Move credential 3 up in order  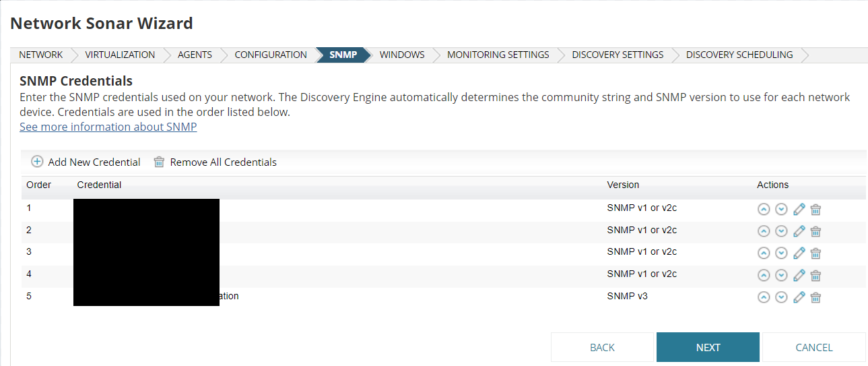pos(764,253)
